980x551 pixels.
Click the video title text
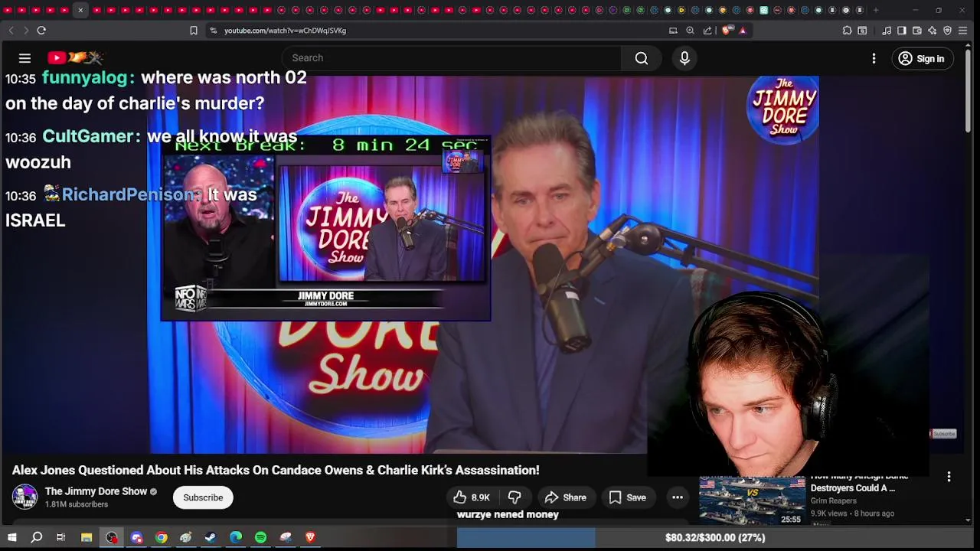point(276,470)
